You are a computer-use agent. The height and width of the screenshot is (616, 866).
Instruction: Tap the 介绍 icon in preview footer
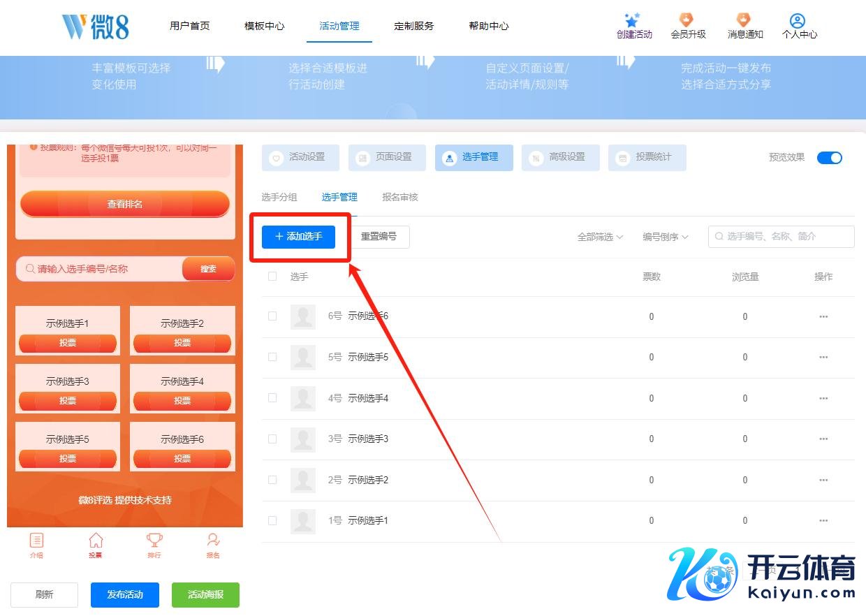pyautogui.click(x=36, y=541)
